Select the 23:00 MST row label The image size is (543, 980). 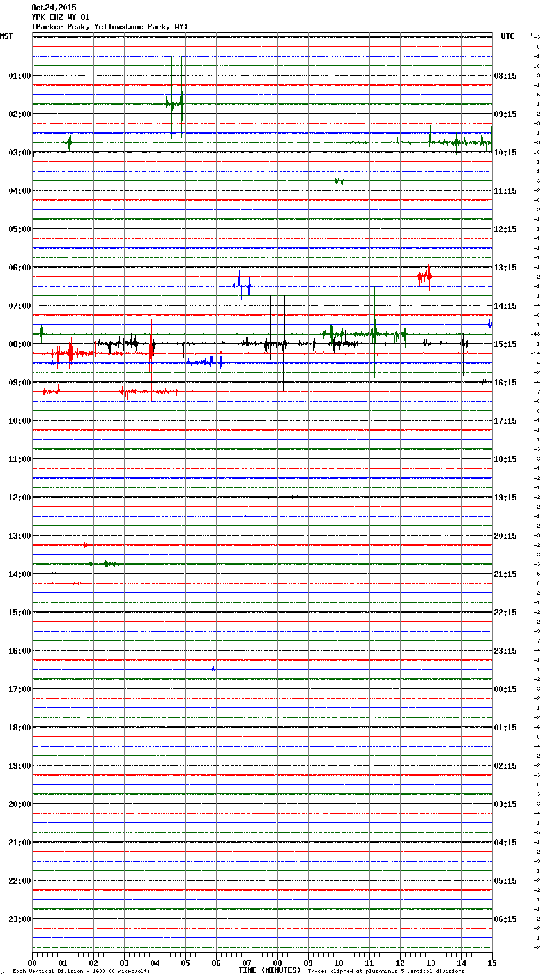click(x=20, y=919)
